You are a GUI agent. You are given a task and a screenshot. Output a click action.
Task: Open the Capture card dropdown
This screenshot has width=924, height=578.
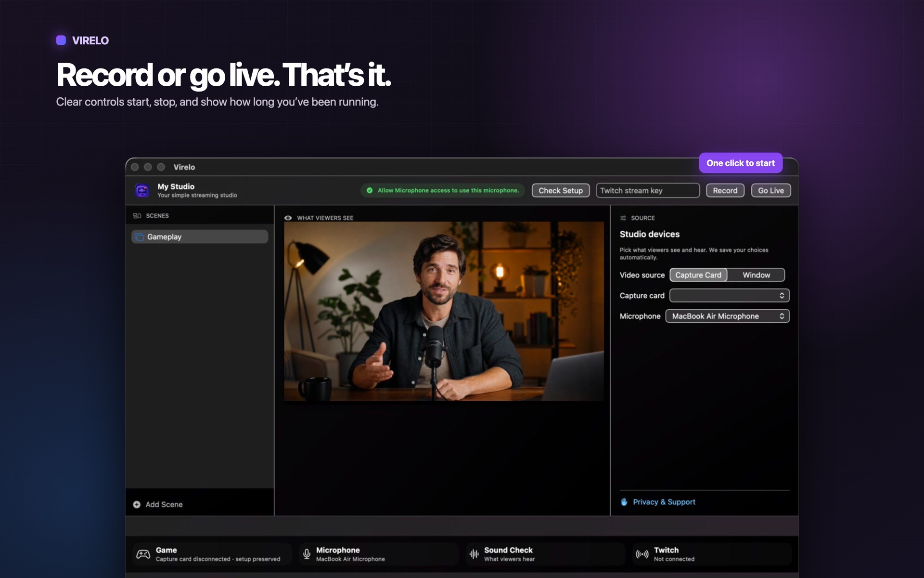[730, 295]
